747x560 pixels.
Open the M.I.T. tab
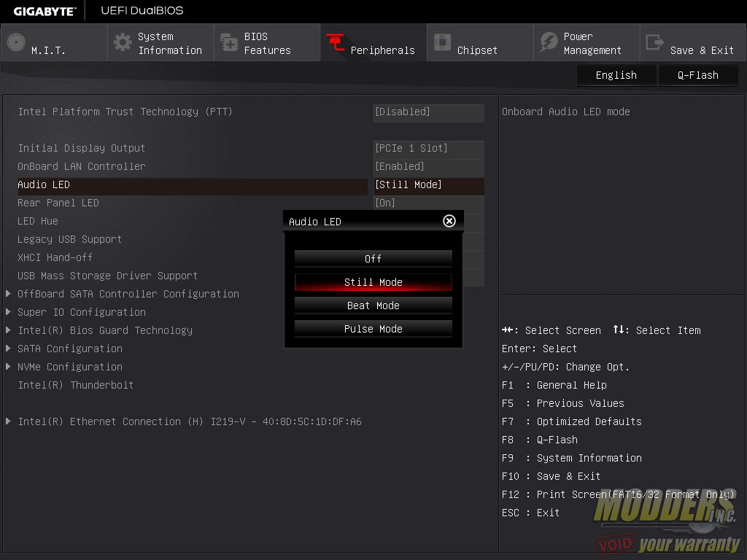(54, 43)
